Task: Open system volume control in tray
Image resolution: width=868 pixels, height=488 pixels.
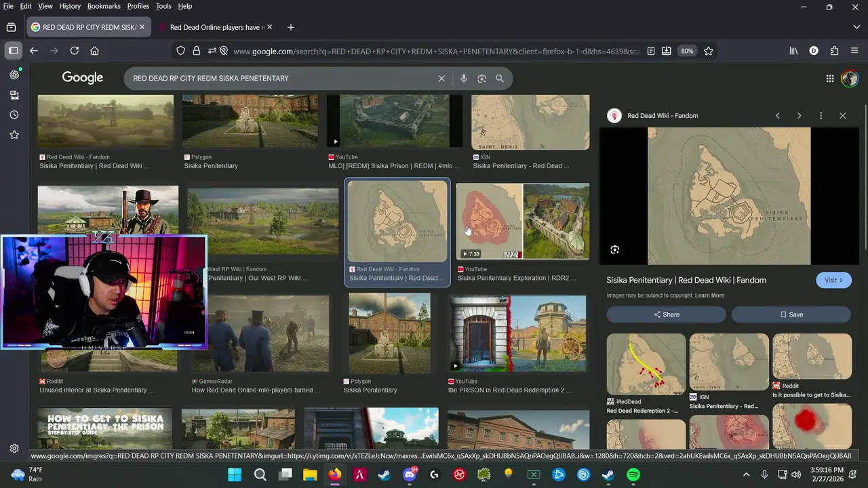Action: [x=796, y=474]
